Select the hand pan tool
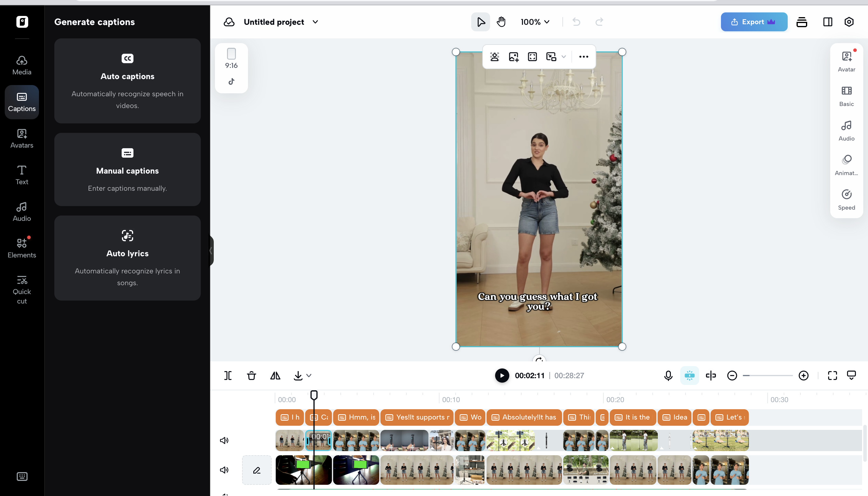This screenshot has height=496, width=868. point(501,22)
